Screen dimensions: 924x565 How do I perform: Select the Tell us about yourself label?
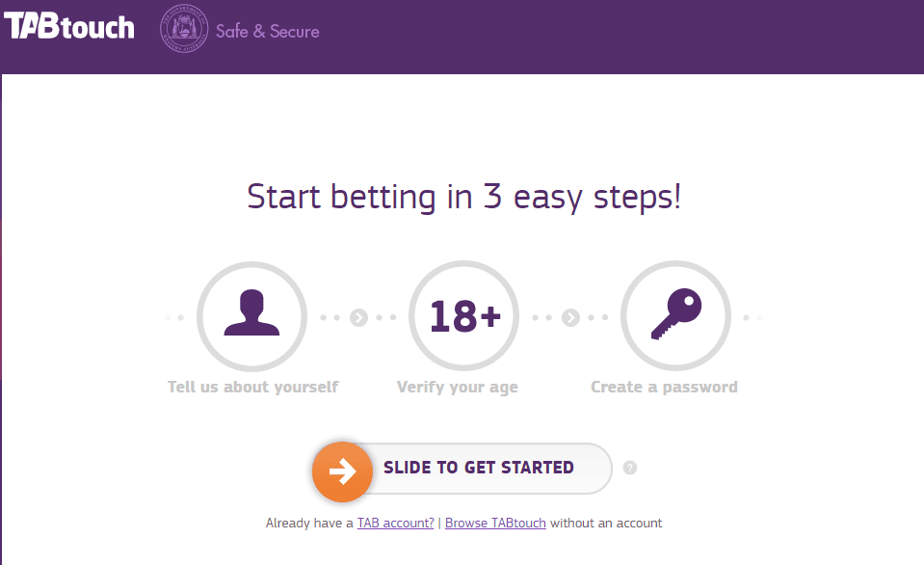tap(251, 387)
